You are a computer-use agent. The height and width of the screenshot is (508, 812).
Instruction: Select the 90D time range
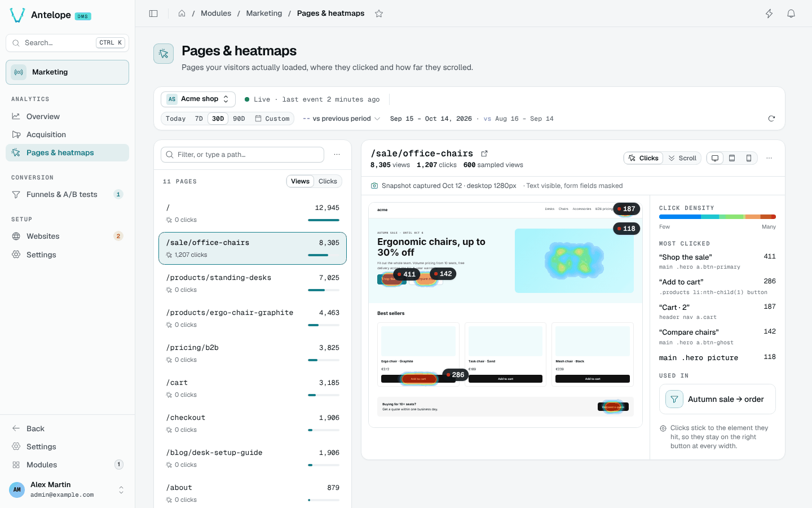(239, 119)
